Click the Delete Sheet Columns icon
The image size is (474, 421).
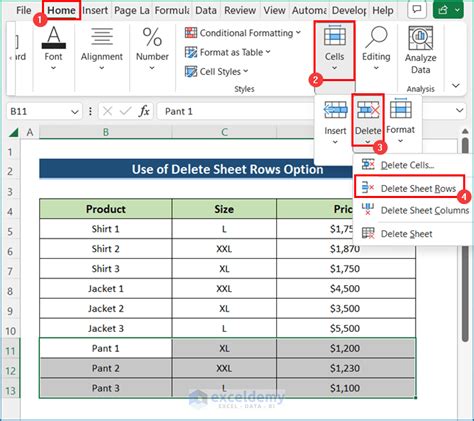368,209
